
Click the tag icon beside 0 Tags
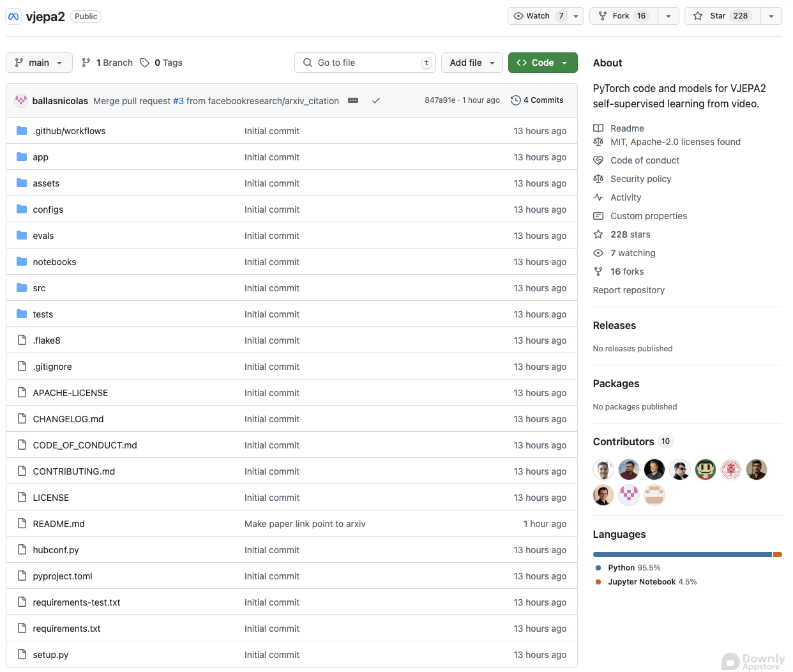(x=145, y=63)
